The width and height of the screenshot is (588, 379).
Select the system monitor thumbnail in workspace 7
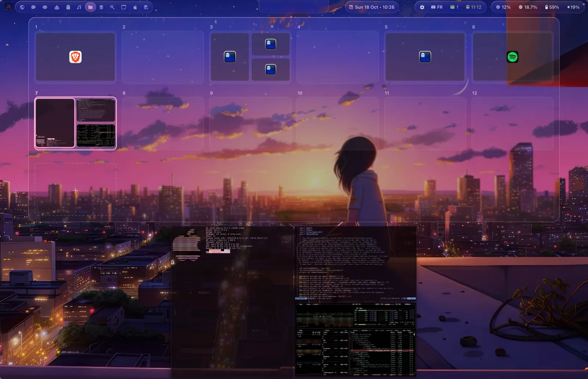pos(96,136)
